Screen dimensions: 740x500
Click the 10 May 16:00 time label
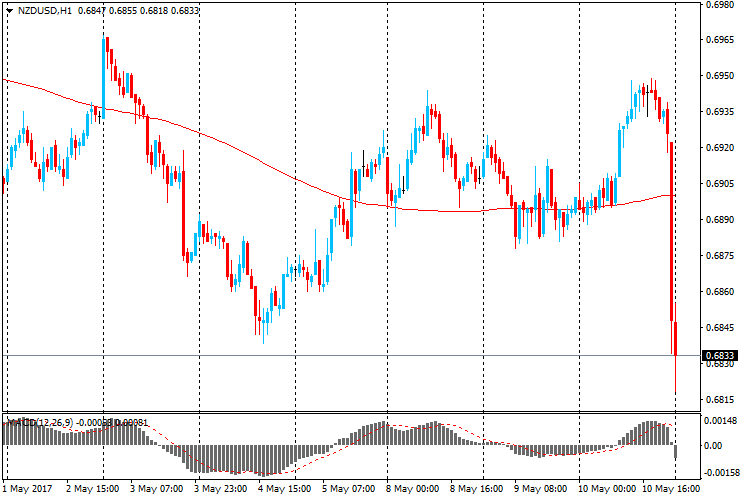[671, 489]
